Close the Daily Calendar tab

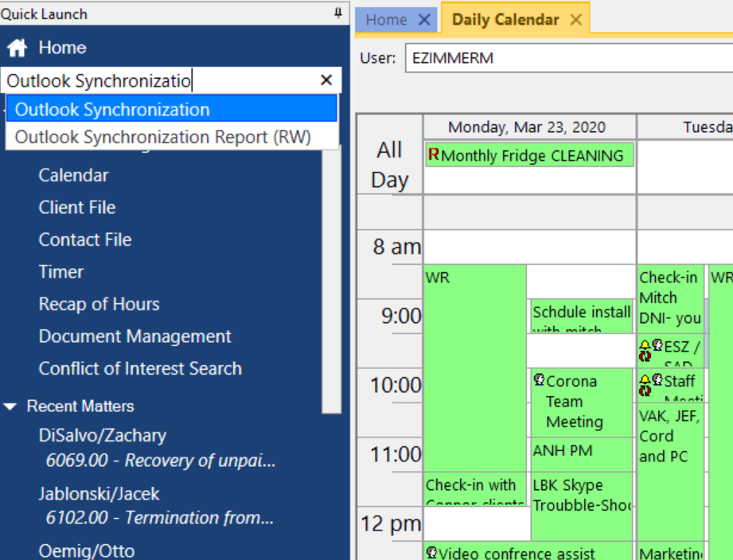point(576,20)
